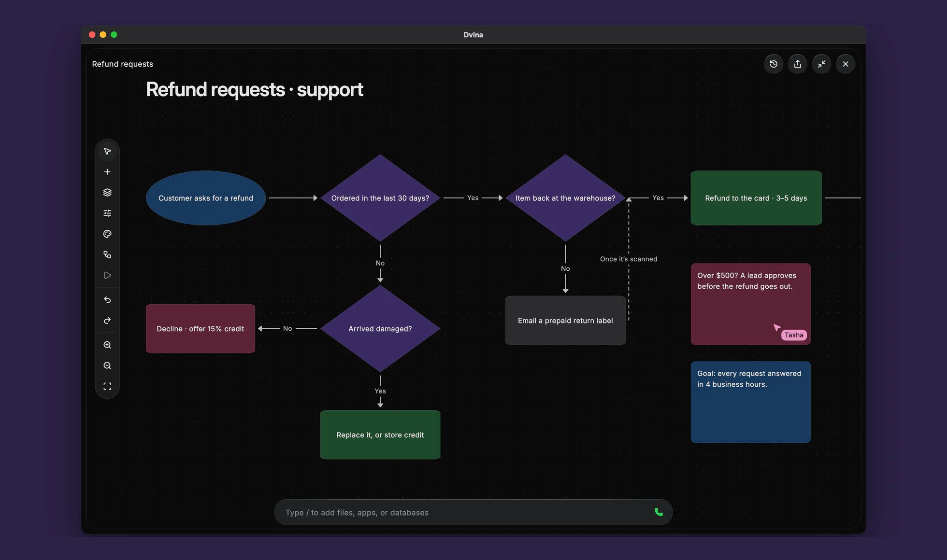Redo the last action
Screen dimensions: 947x560
pos(107,321)
